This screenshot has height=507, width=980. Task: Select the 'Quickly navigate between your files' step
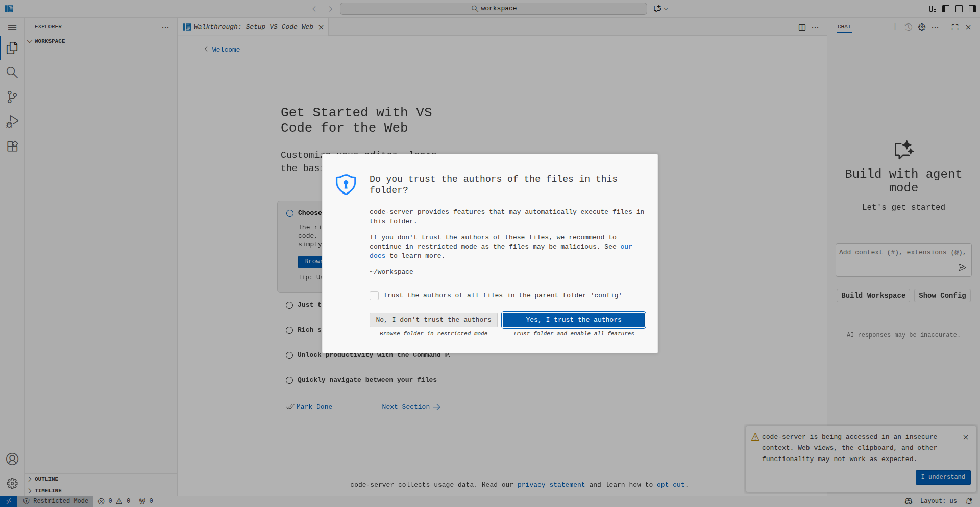tap(366, 380)
